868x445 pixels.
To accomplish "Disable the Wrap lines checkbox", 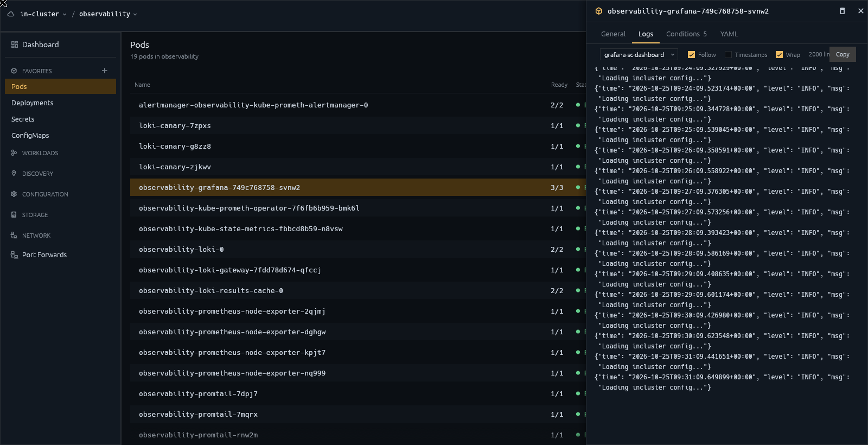I will 779,55.
